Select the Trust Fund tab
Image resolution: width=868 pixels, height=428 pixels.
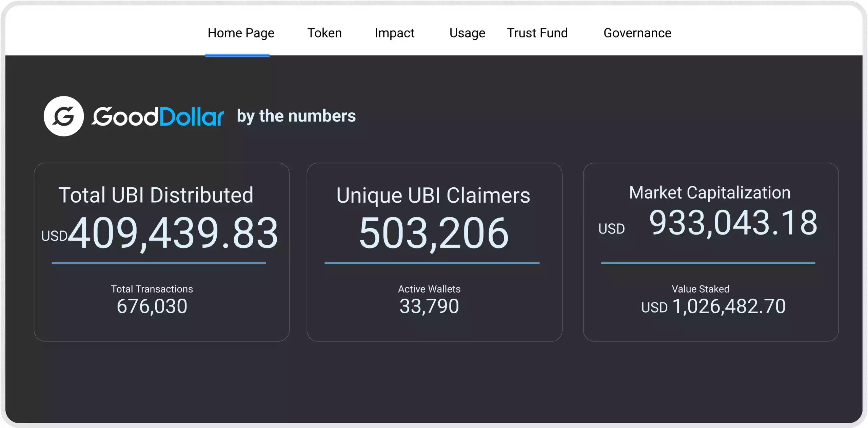point(537,33)
